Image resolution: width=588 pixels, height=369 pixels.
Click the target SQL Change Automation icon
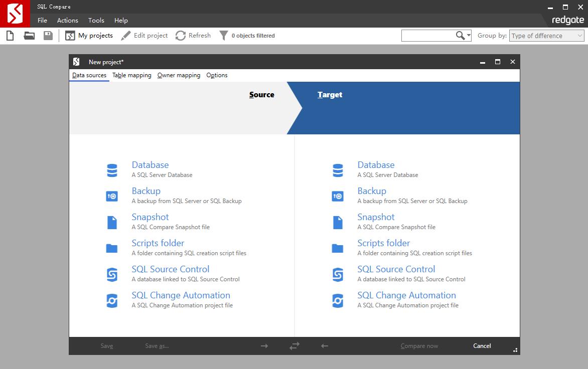[338, 301]
